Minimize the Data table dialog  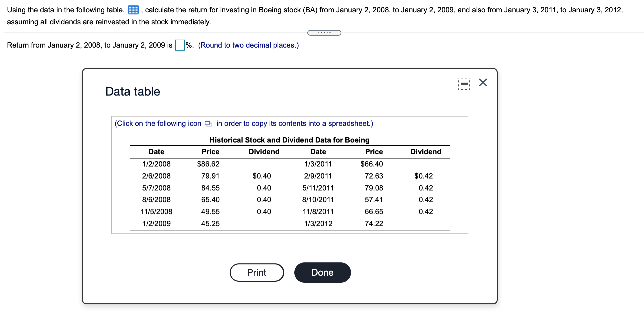tap(464, 84)
